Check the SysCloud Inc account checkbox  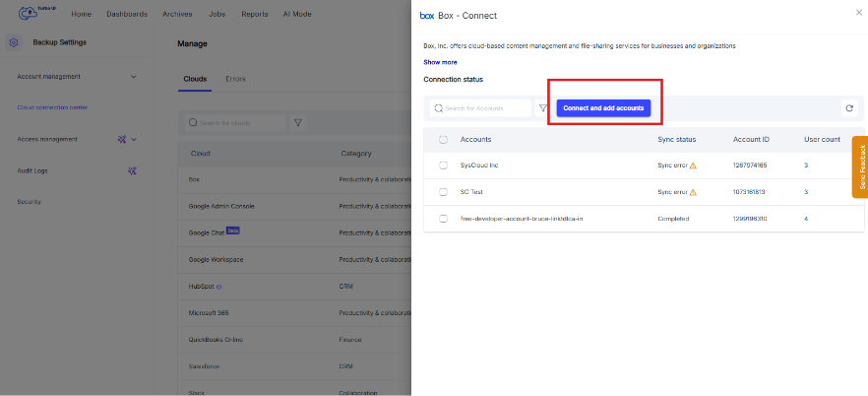click(443, 165)
